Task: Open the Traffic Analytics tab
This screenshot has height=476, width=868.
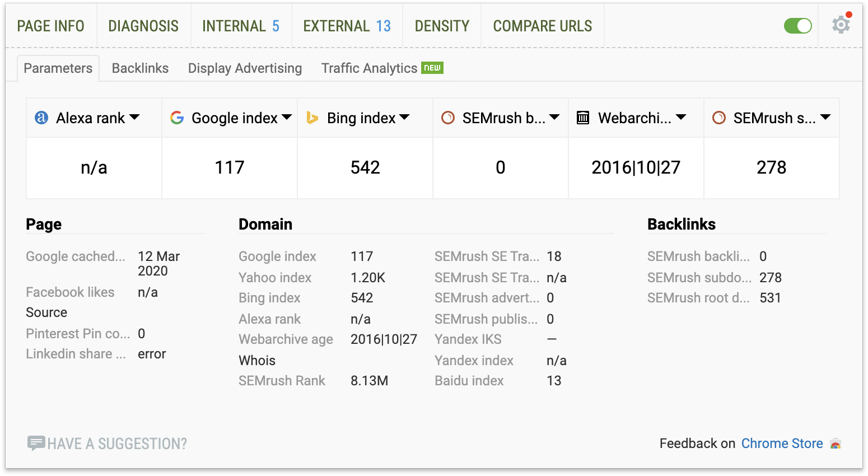Action: pos(370,68)
